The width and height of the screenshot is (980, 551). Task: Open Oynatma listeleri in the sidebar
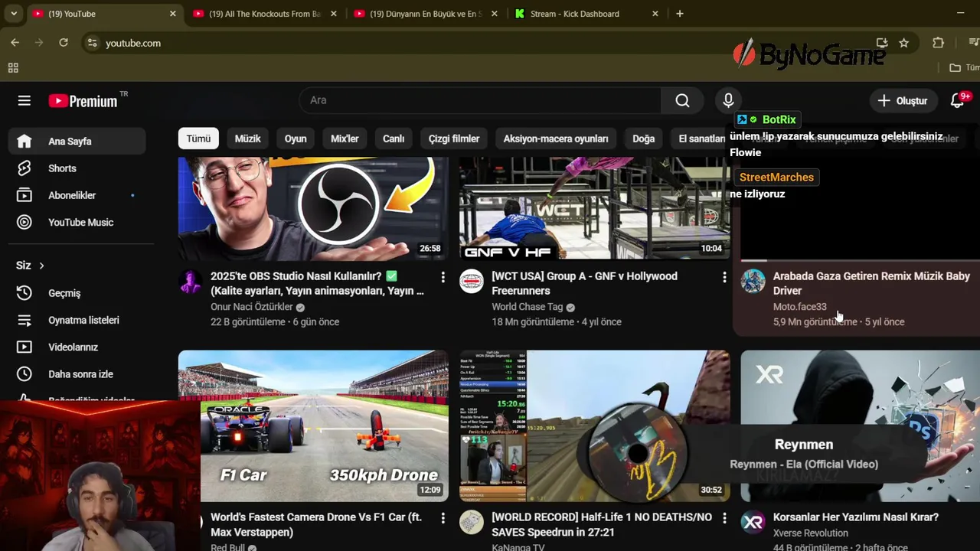(x=77, y=320)
